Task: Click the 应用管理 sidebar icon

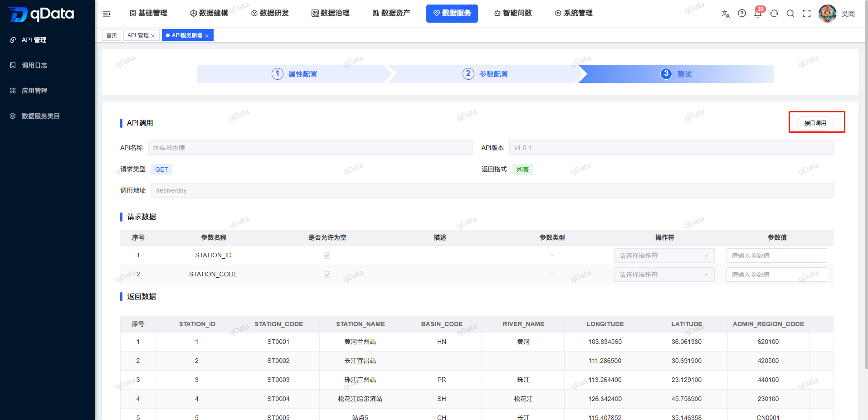Action: (x=13, y=91)
